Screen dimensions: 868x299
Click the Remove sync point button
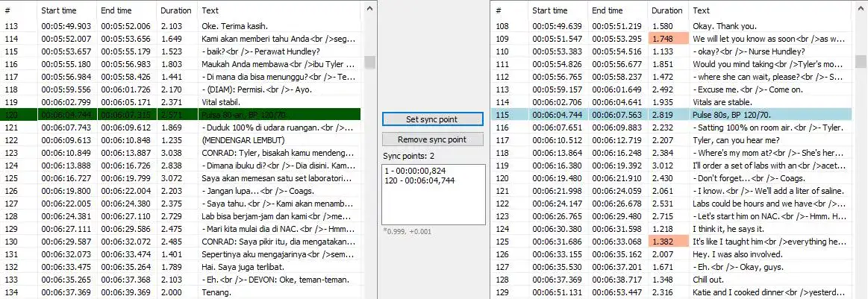(432, 139)
